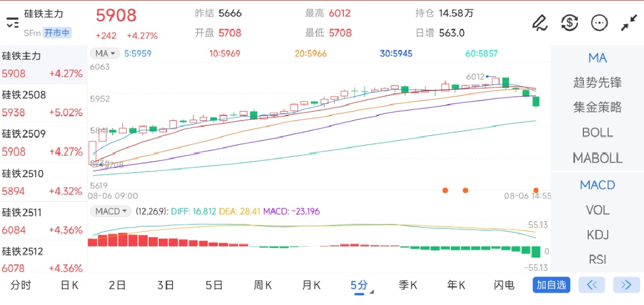Click the 日增 563.0 value
This screenshot has width=644, height=305.
click(451, 33)
